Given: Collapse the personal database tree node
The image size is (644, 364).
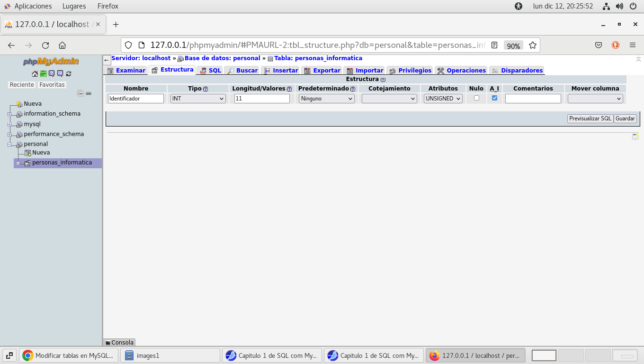Looking at the screenshot, I should point(9,144).
